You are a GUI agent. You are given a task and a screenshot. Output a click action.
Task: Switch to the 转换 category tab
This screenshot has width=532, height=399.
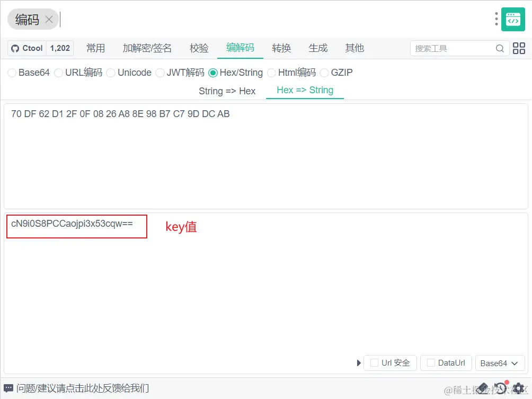[x=281, y=48]
